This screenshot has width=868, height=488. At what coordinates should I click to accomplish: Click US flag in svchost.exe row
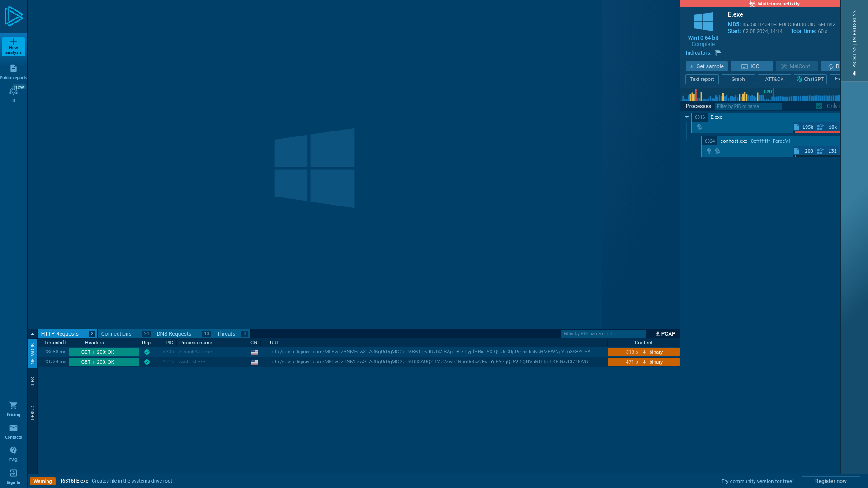(x=255, y=362)
